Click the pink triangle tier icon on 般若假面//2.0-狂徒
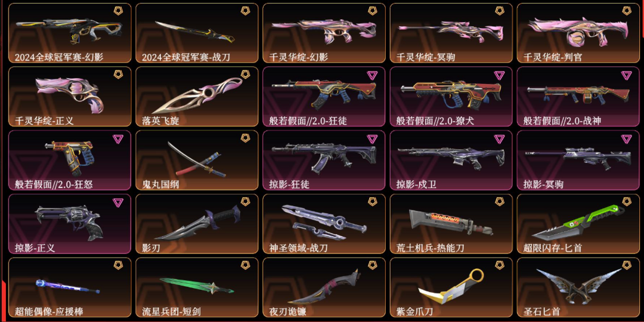Screen dimensions: 644x322 (372, 75)
